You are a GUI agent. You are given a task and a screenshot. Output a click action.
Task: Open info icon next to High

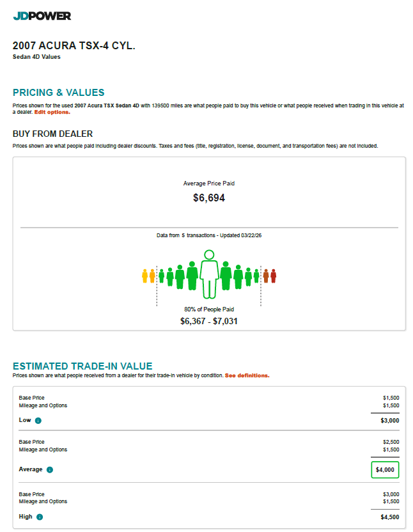[40, 517]
